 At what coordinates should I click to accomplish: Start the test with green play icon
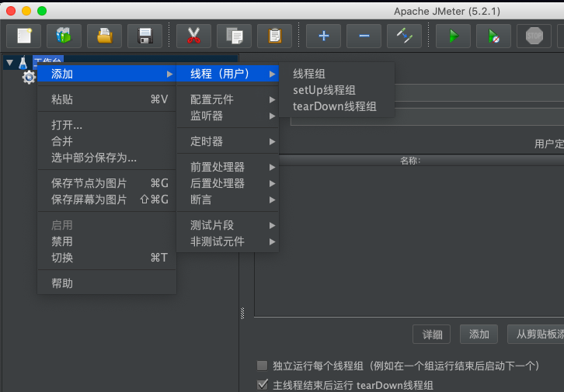(x=453, y=36)
